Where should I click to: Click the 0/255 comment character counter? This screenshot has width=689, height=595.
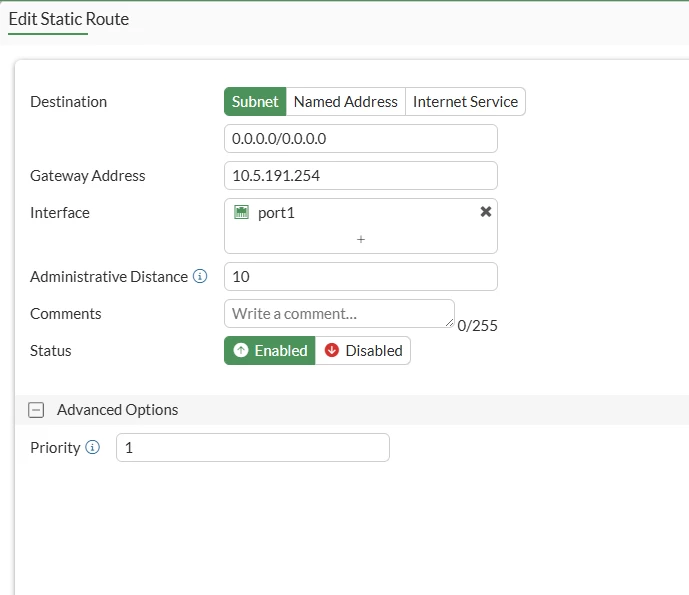pyautogui.click(x=477, y=326)
